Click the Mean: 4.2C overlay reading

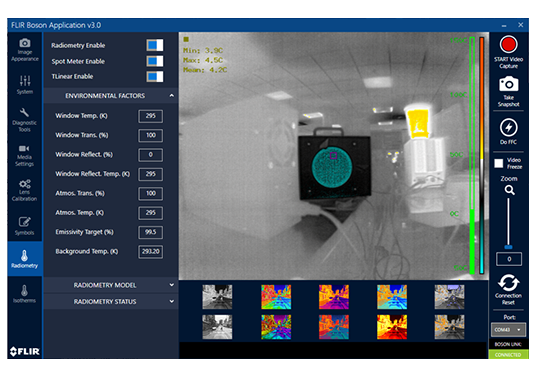tap(205, 70)
